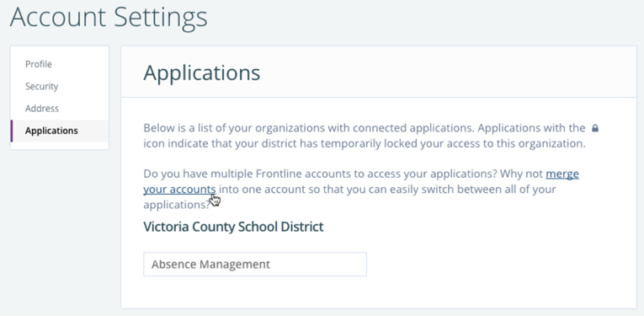This screenshot has width=644, height=316.
Task: Follow the "merge your accounts" link
Action: pyautogui.click(x=361, y=182)
